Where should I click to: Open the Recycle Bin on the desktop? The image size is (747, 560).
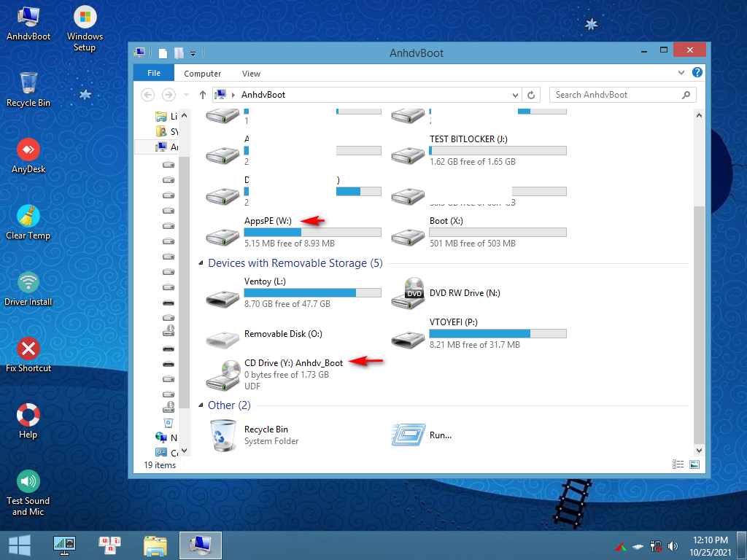(28, 90)
